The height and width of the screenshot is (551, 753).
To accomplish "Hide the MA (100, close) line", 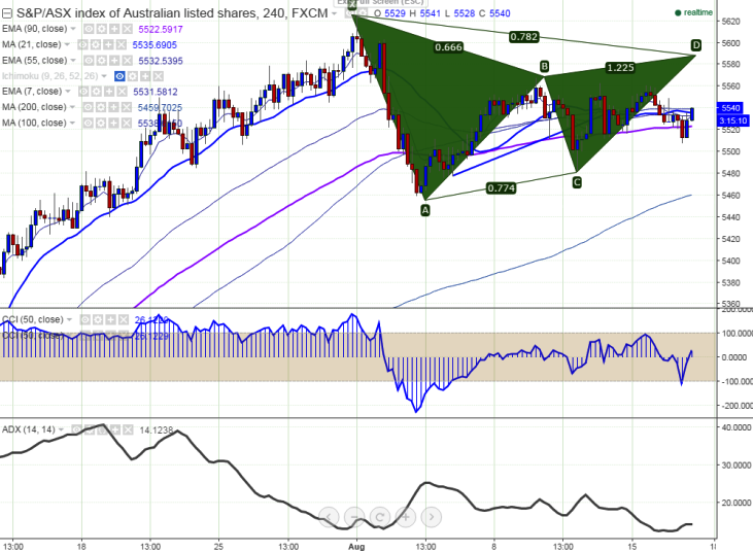I will click(x=88, y=123).
